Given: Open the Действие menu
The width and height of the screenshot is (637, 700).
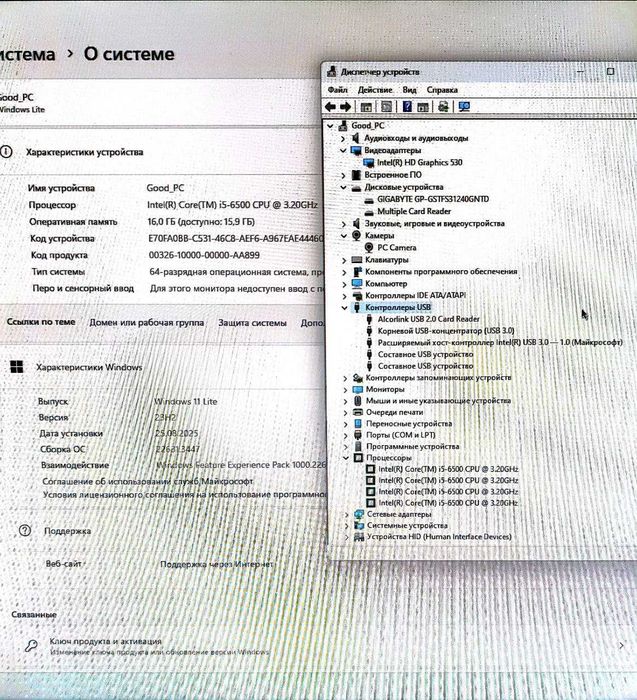Looking at the screenshot, I should click(375, 90).
